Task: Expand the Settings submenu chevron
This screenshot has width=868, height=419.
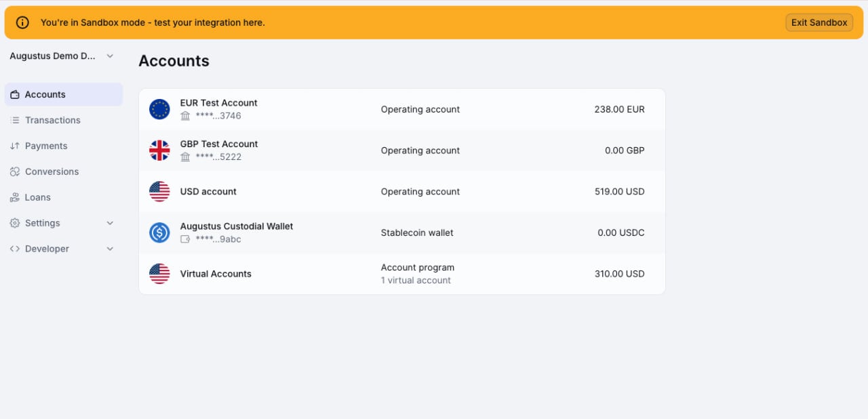Action: coord(110,223)
